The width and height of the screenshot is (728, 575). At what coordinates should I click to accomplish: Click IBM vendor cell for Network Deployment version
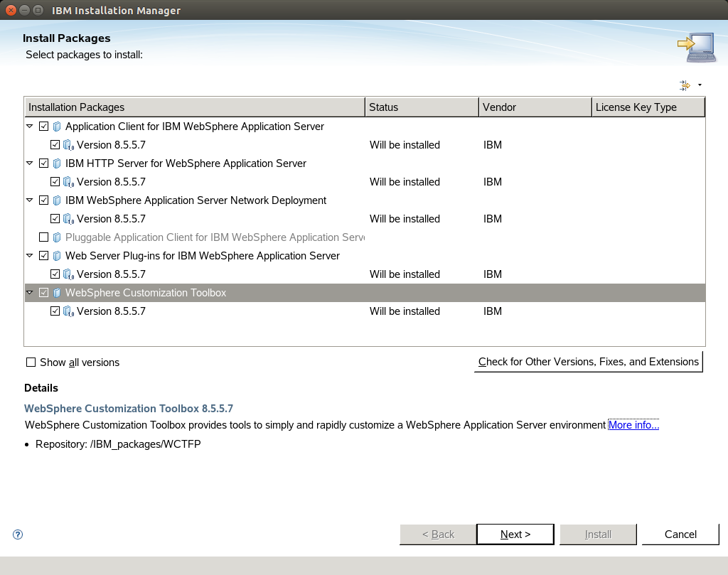493,219
